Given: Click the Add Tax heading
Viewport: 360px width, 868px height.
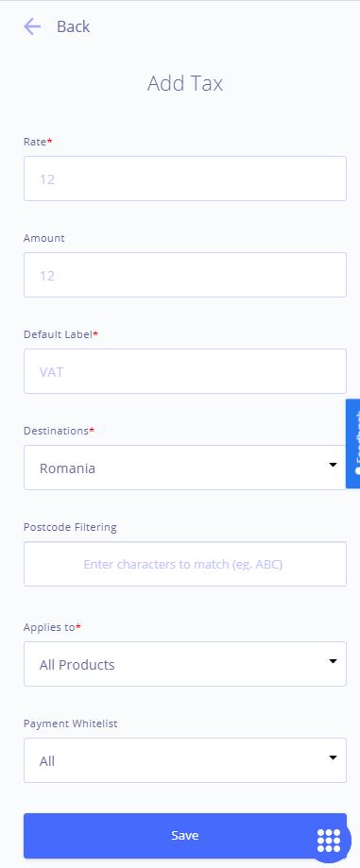Looking at the screenshot, I should (x=185, y=84).
